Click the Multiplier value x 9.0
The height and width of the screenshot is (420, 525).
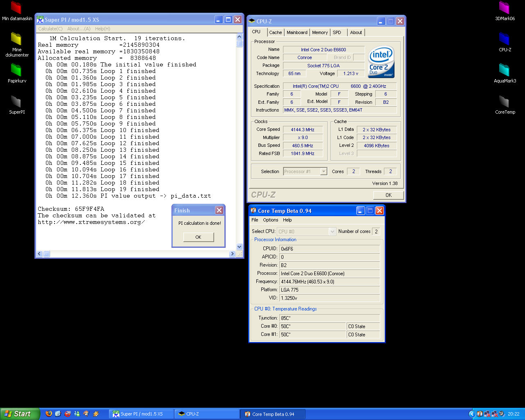tap(303, 137)
